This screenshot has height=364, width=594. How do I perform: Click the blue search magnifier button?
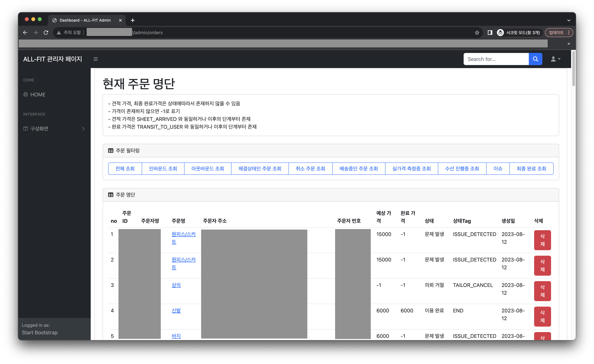(535, 59)
